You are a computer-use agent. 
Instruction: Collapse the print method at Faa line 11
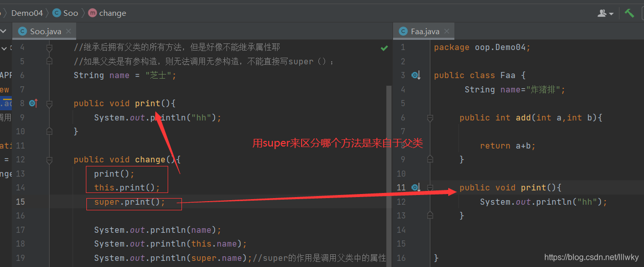[x=430, y=188]
